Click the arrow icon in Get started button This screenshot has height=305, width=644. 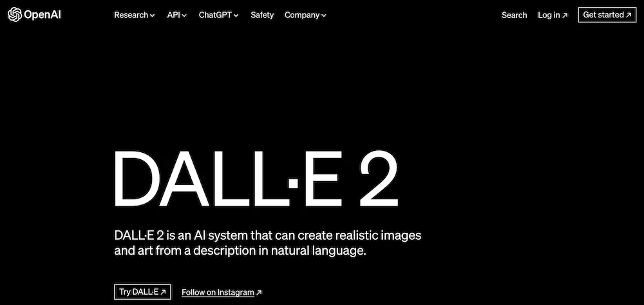click(629, 15)
